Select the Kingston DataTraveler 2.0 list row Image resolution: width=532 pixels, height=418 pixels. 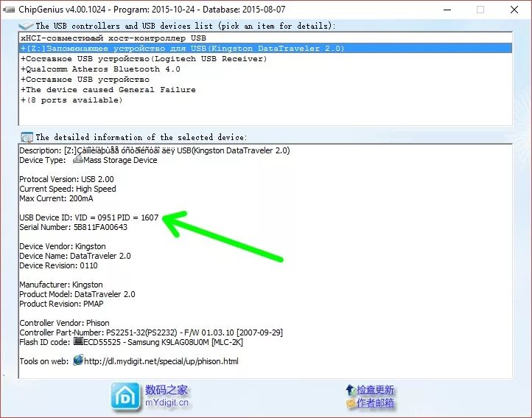265,48
